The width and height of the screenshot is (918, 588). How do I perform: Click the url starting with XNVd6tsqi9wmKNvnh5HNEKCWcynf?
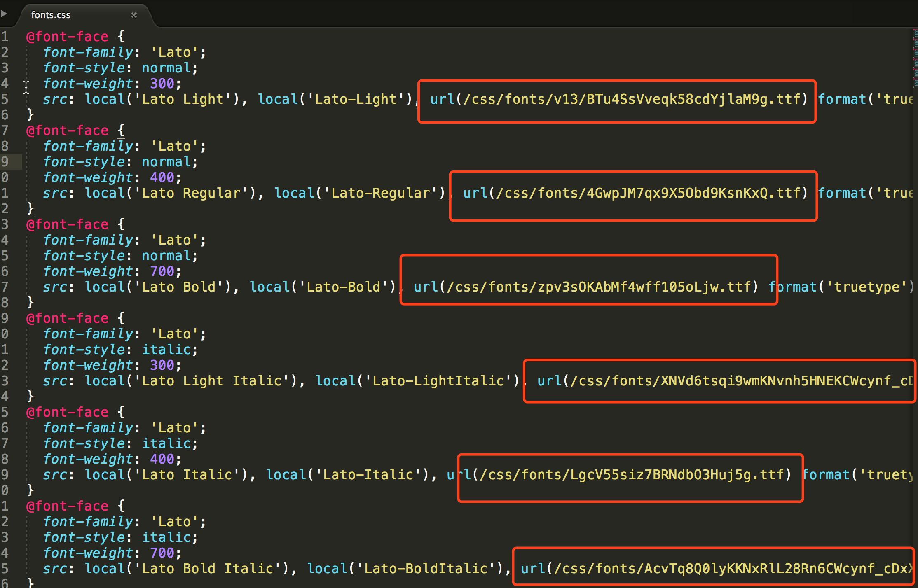coord(725,381)
